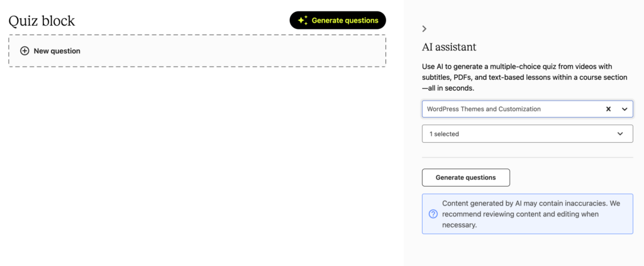
Task: Click the blank canvas below the quiz block
Action: (197, 164)
